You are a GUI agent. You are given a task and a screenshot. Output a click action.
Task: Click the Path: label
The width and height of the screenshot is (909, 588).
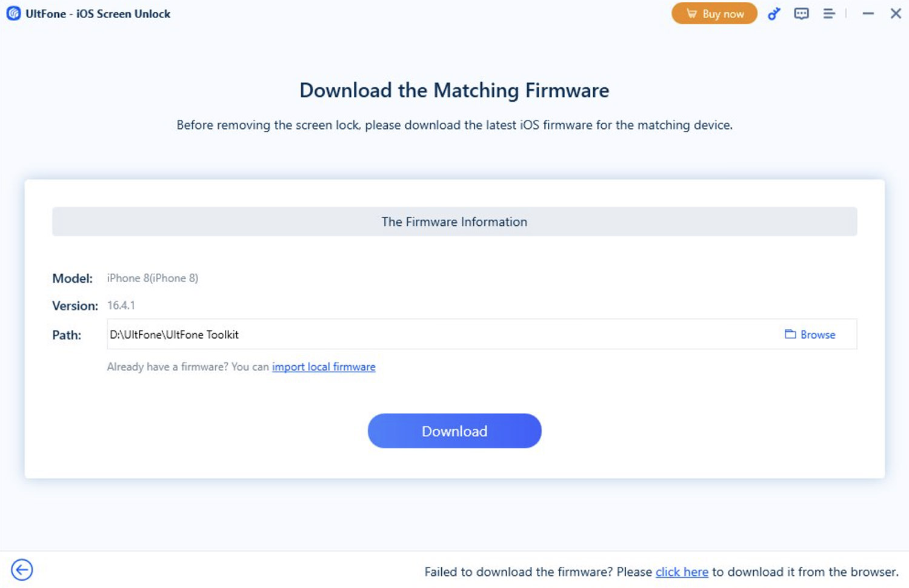pyautogui.click(x=67, y=335)
